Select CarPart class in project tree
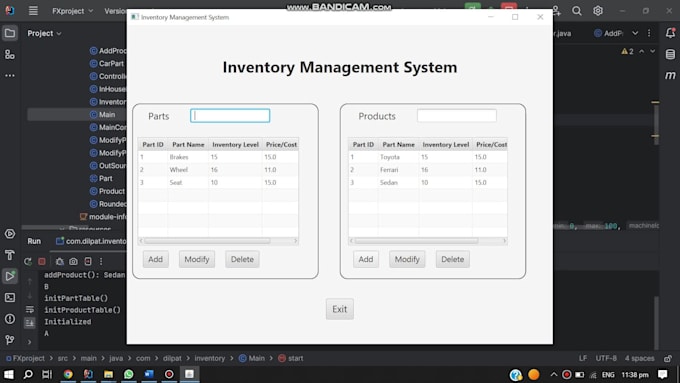This screenshot has width=680, height=383. [111, 63]
